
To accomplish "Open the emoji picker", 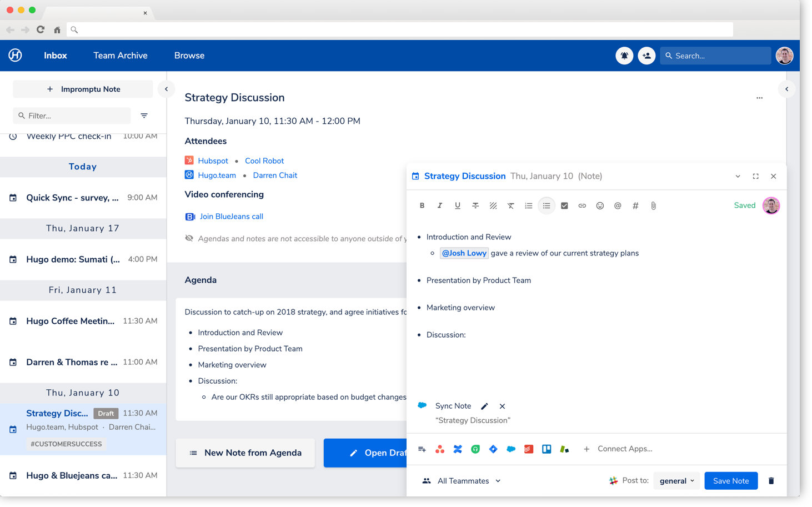I will [x=600, y=205].
